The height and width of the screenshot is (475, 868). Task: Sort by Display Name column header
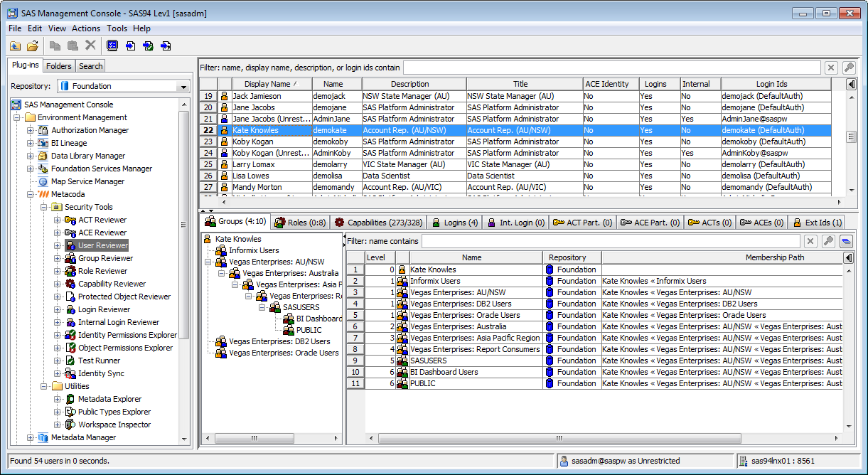coord(272,84)
